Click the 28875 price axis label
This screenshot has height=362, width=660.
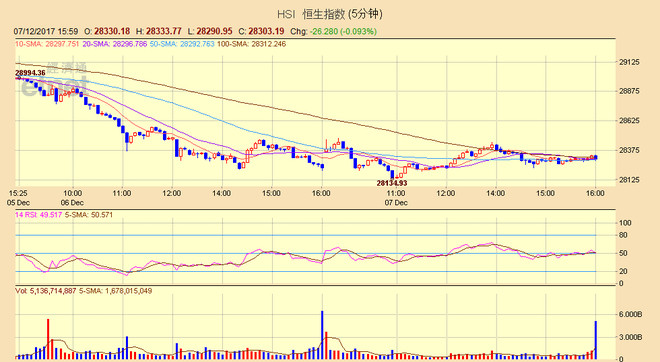[629, 91]
